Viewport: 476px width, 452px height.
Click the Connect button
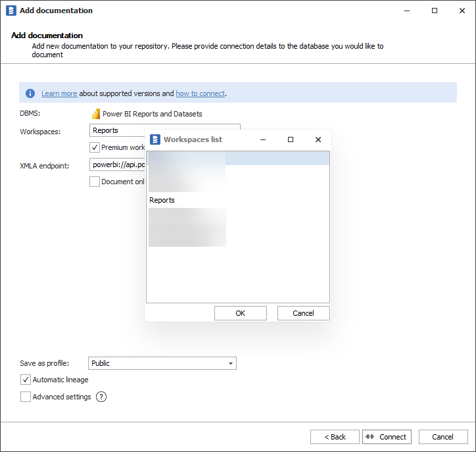(x=387, y=437)
